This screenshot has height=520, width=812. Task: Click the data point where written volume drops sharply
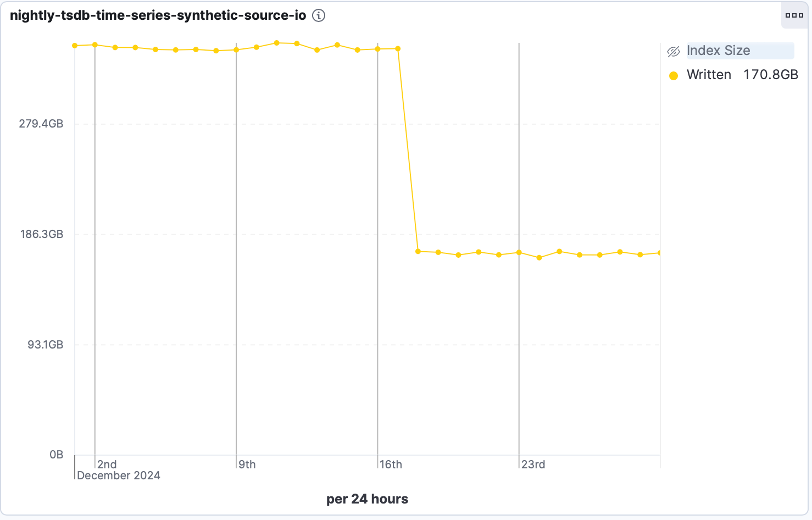click(397, 48)
